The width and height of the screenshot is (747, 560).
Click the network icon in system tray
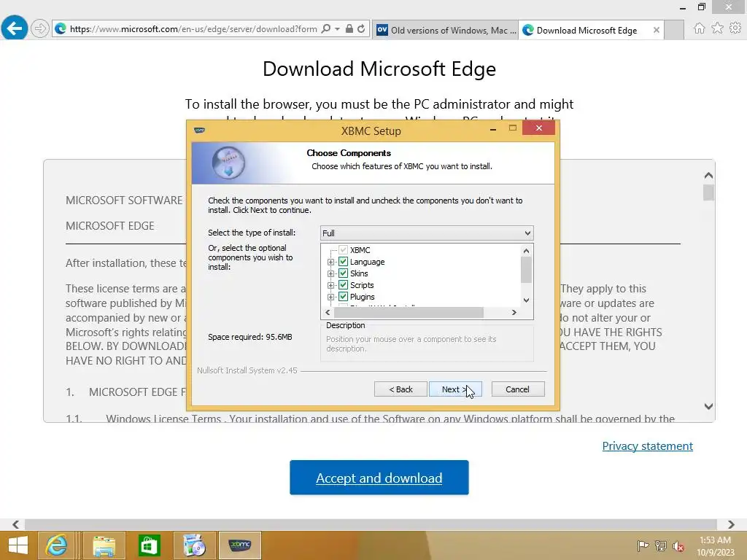(661, 545)
